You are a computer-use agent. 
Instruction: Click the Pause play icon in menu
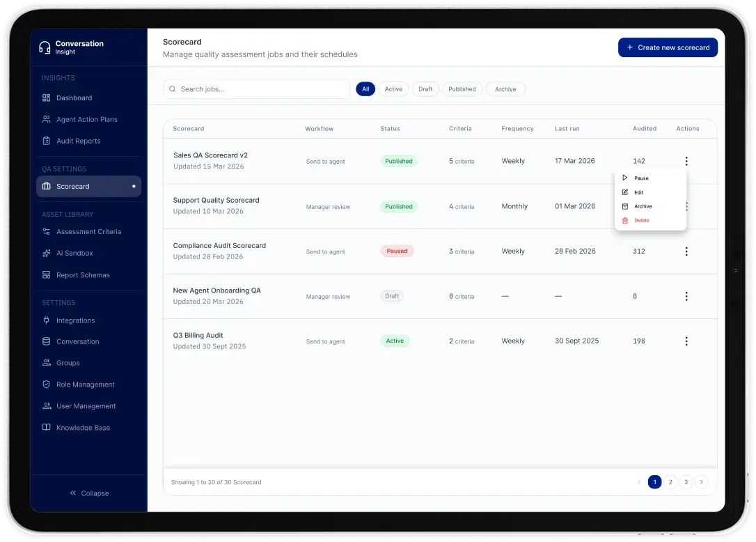[625, 178]
